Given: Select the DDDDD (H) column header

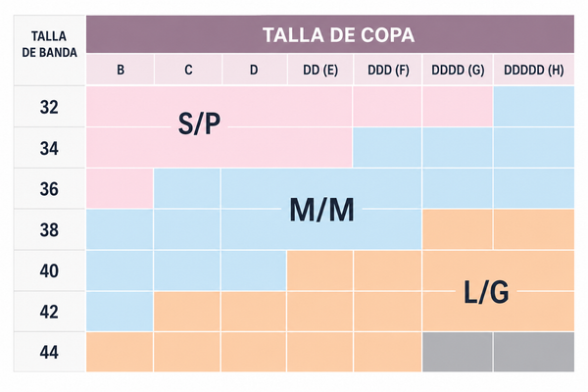Looking at the screenshot, I should (x=534, y=70).
